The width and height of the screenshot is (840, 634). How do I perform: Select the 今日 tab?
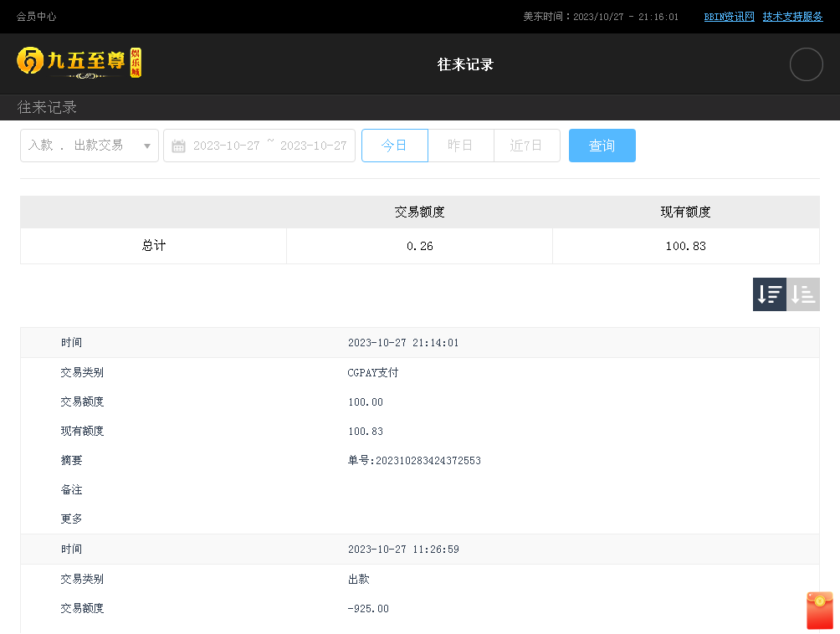tap(395, 145)
